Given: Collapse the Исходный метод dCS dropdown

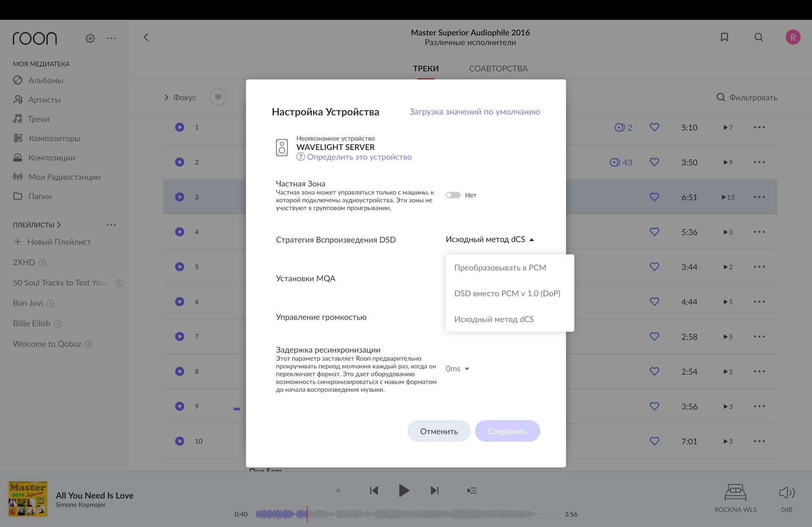Looking at the screenshot, I should tap(490, 239).
